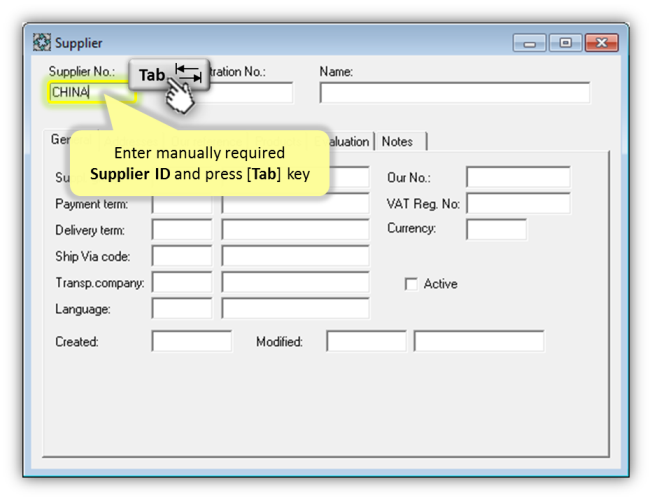Click the Ship Via description field
This screenshot has height=500, width=652.
point(295,256)
